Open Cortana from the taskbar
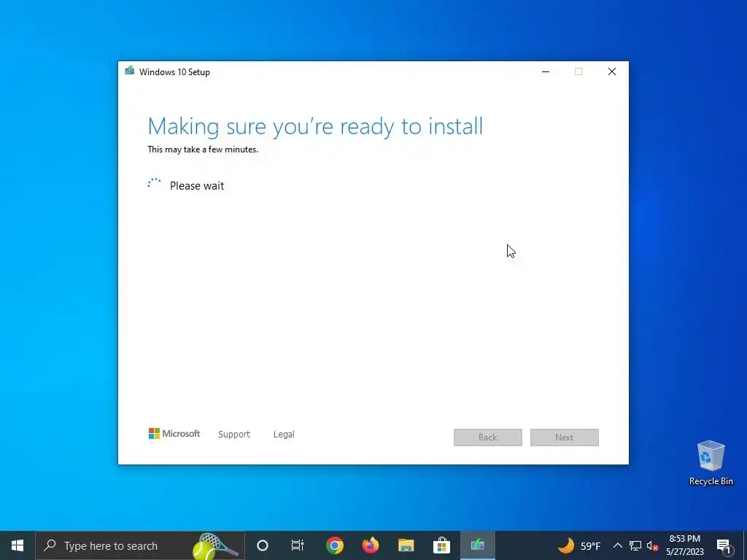Screen dimensions: 747x560 coord(263,545)
